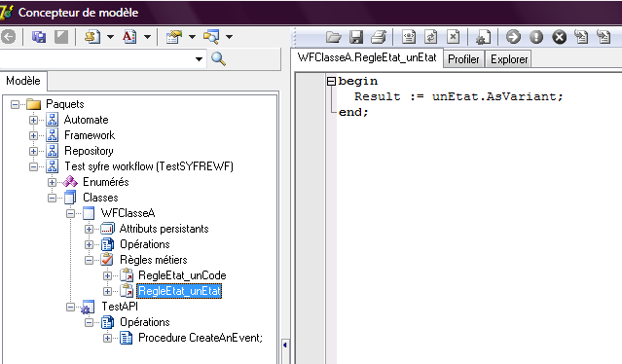
Task: Select the WFClasseA class
Action: 128,213
